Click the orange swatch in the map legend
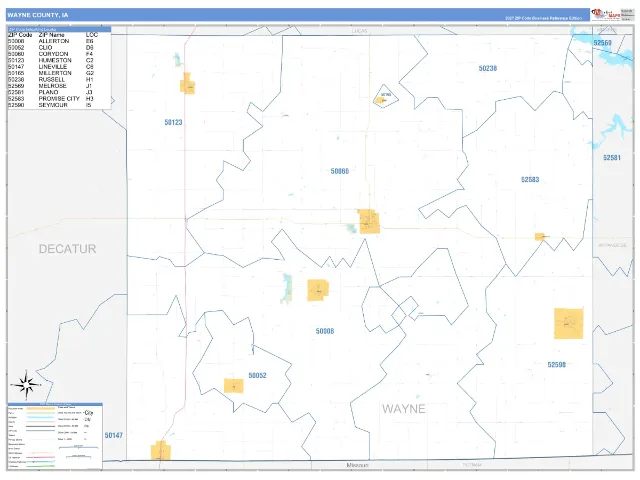The height and width of the screenshot is (480, 640). [x=40, y=408]
